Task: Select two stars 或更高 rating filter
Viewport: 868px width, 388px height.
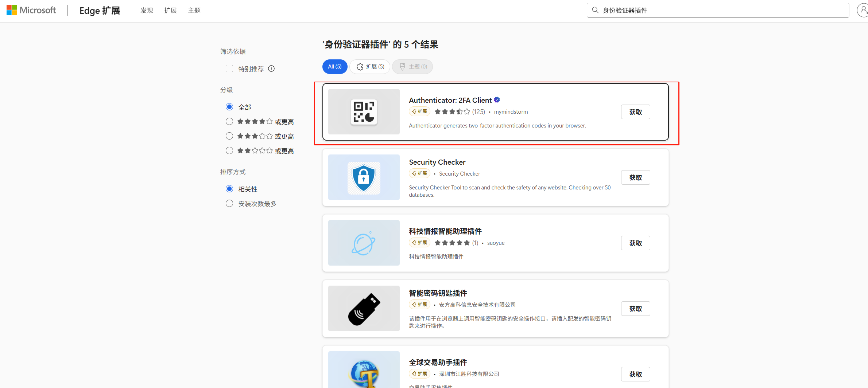Action: [x=229, y=150]
